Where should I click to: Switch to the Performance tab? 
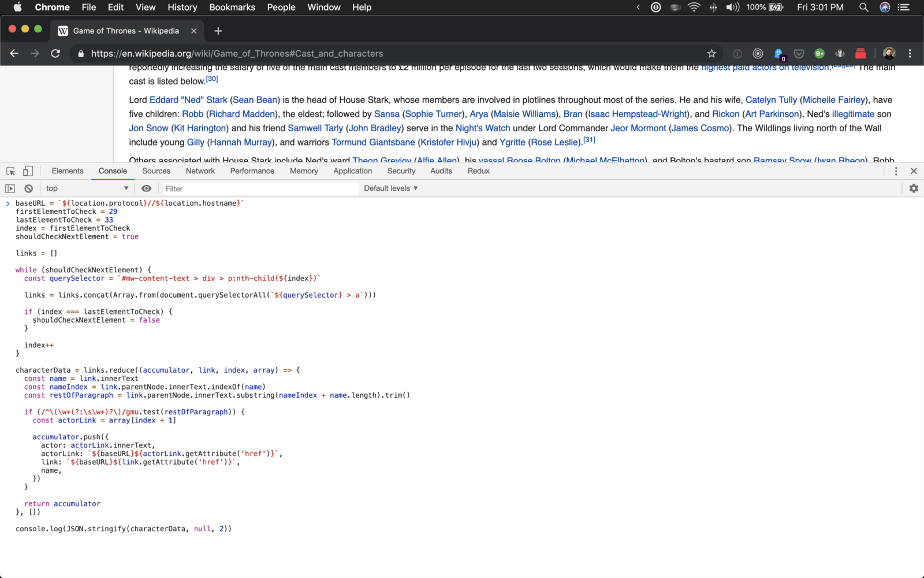pos(252,171)
